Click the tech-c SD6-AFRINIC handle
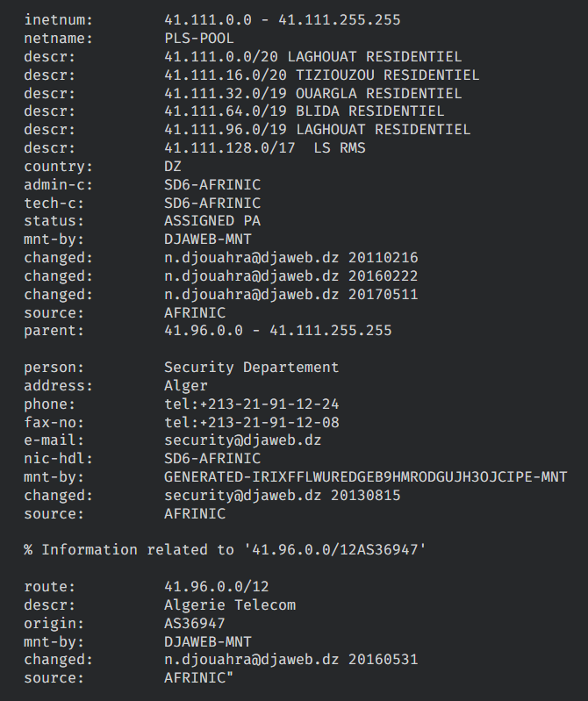588x701 pixels. pyautogui.click(x=212, y=203)
